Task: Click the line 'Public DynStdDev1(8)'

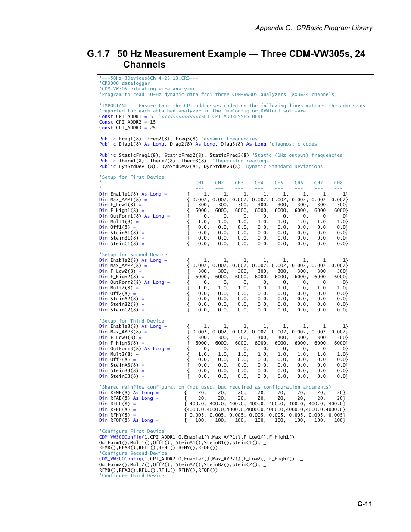Action: pos(211,166)
